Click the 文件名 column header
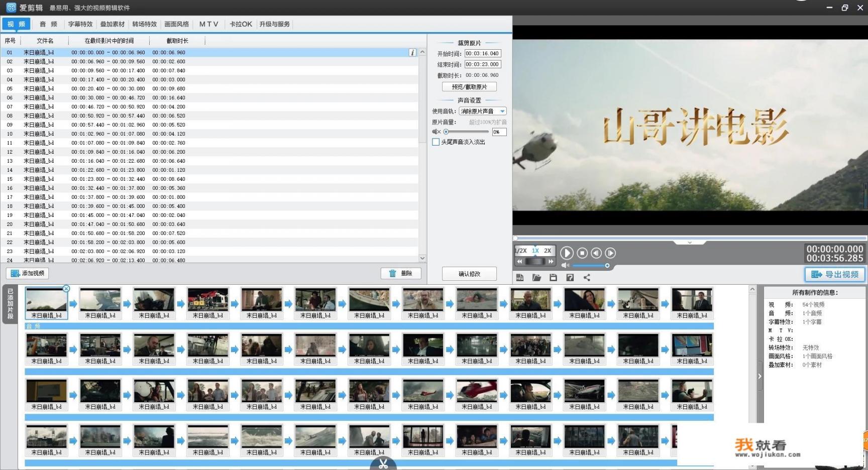This screenshot has height=470, width=868. (45, 41)
